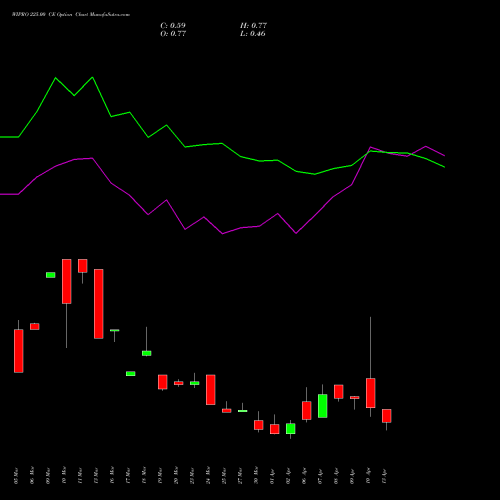Click the "23 Mar" date label
Viewport: 500px width, 500px height.
point(192,476)
